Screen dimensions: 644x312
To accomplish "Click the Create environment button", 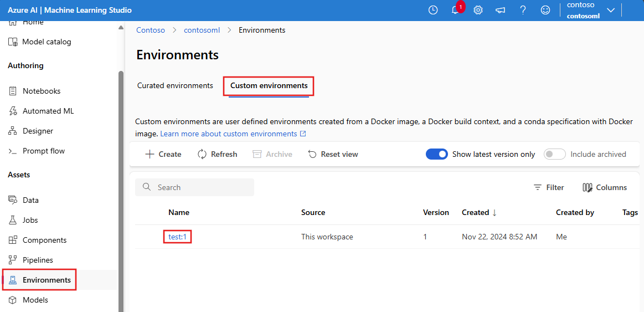I will (x=163, y=154).
